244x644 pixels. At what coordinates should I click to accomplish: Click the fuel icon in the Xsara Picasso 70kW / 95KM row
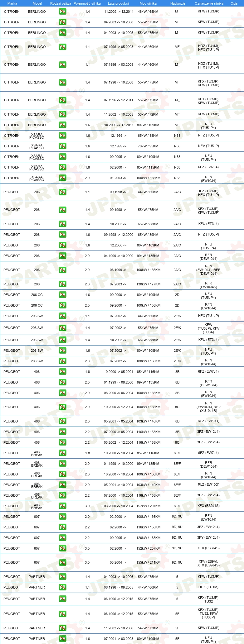click(62, 146)
